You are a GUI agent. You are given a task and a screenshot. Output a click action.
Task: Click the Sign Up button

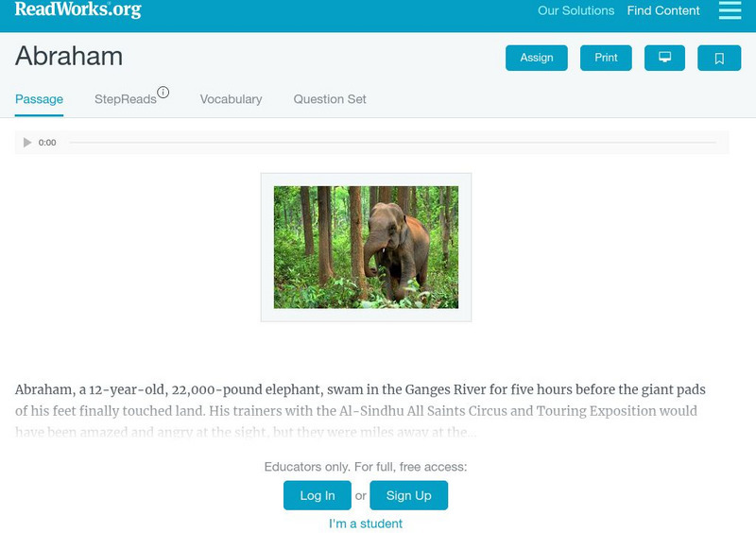click(x=408, y=495)
